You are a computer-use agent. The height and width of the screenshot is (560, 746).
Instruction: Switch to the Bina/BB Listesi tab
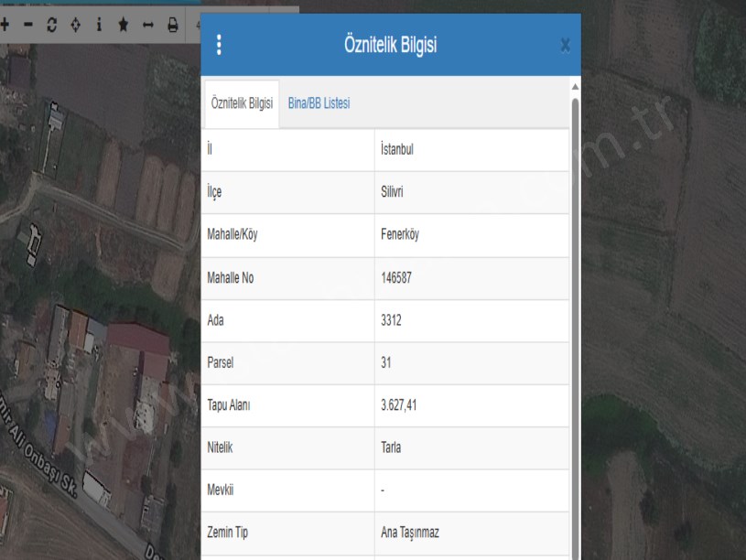(319, 103)
